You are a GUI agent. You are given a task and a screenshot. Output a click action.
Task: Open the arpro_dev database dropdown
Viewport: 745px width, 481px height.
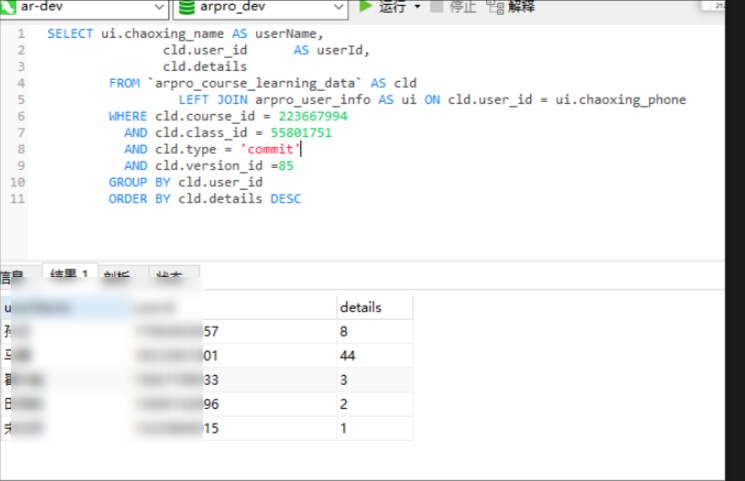click(x=338, y=7)
